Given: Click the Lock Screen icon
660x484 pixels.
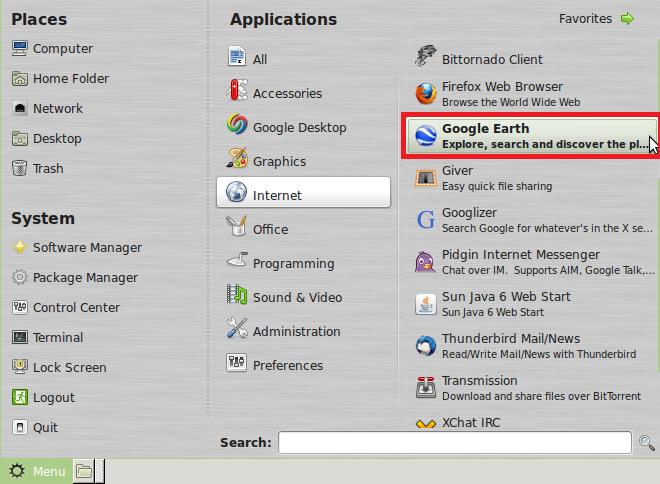Looking at the screenshot, I should click(x=20, y=367).
